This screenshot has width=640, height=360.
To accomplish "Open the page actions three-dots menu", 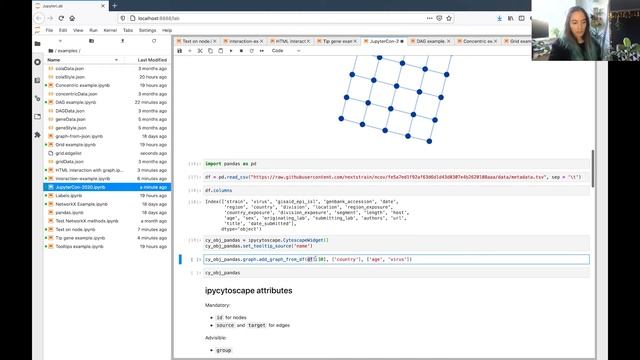I will pos(429,18).
